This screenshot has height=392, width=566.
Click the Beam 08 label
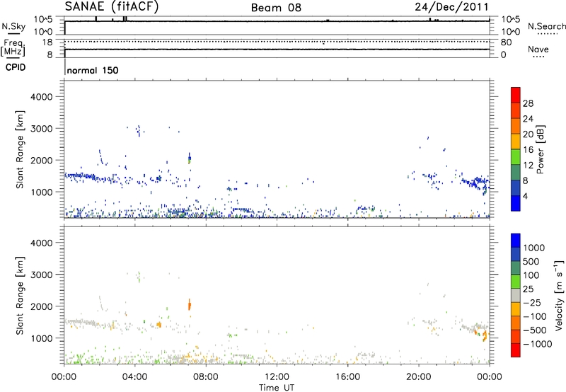[276, 8]
